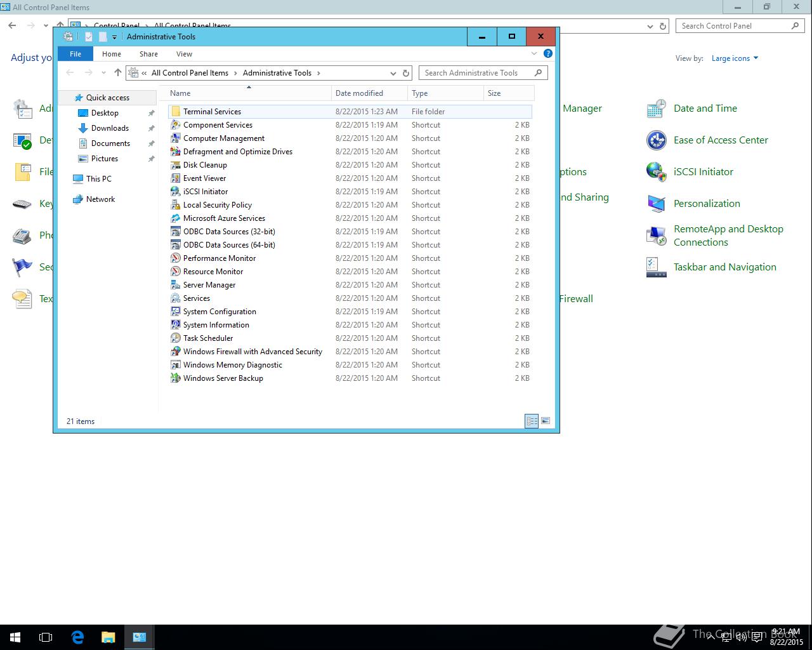Select Quick access in navigation pane

[x=107, y=98]
